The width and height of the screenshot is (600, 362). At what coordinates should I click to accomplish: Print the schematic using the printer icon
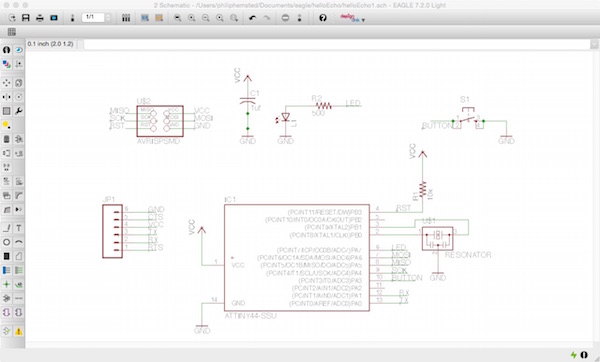[x=40, y=18]
